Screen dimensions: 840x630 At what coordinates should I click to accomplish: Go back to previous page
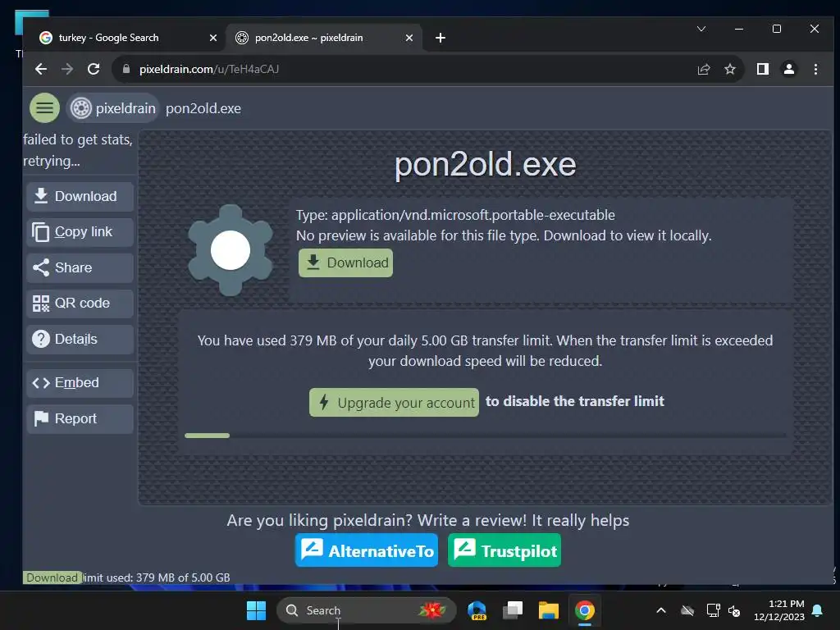pyautogui.click(x=41, y=69)
